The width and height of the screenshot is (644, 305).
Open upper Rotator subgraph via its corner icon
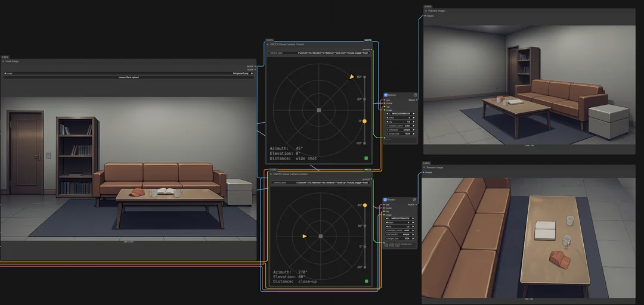click(x=415, y=95)
